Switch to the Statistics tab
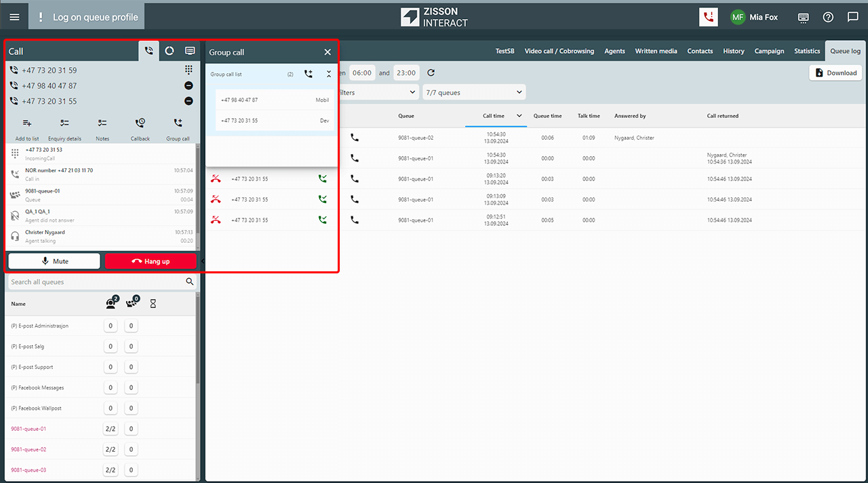Screen dimensions: 868x483 coord(807,51)
